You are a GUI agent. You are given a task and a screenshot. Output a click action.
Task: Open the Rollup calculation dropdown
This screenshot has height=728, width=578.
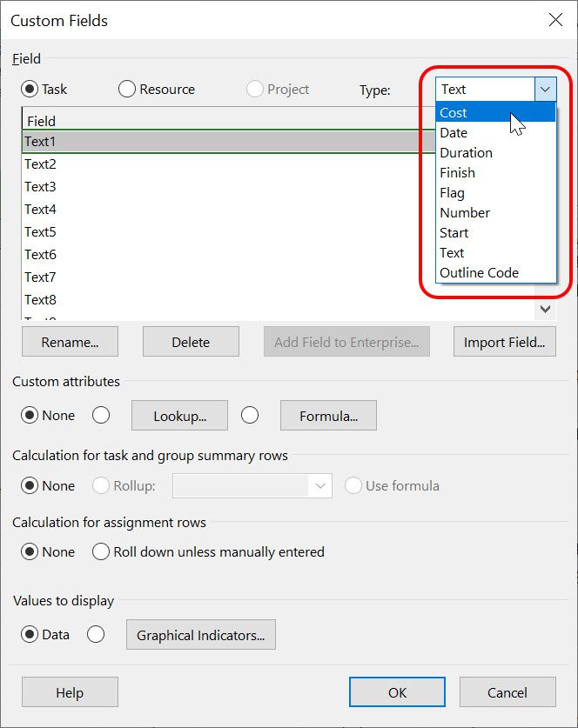(320, 485)
